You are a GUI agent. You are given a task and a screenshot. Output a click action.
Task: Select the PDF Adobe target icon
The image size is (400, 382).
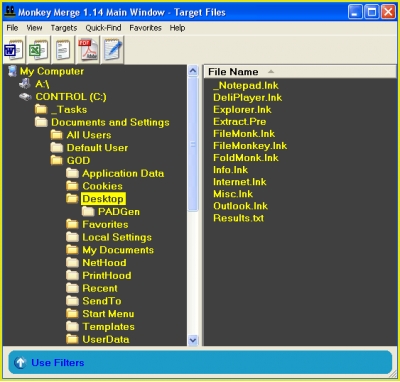tap(88, 50)
